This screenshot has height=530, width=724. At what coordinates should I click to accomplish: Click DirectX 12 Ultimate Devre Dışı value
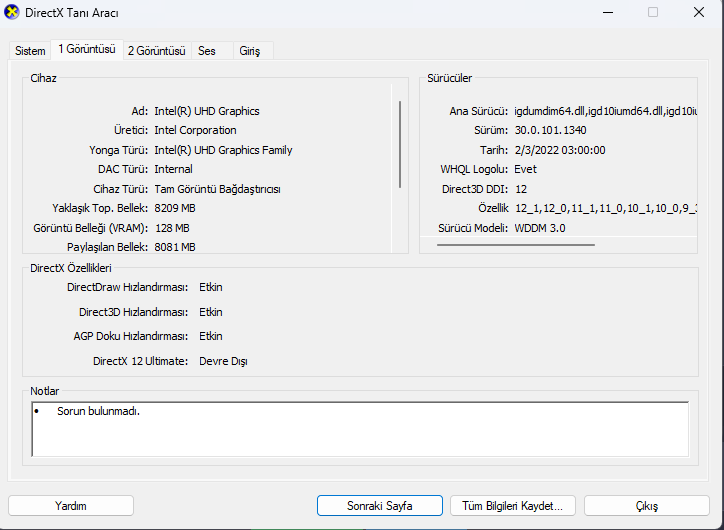tap(223, 361)
